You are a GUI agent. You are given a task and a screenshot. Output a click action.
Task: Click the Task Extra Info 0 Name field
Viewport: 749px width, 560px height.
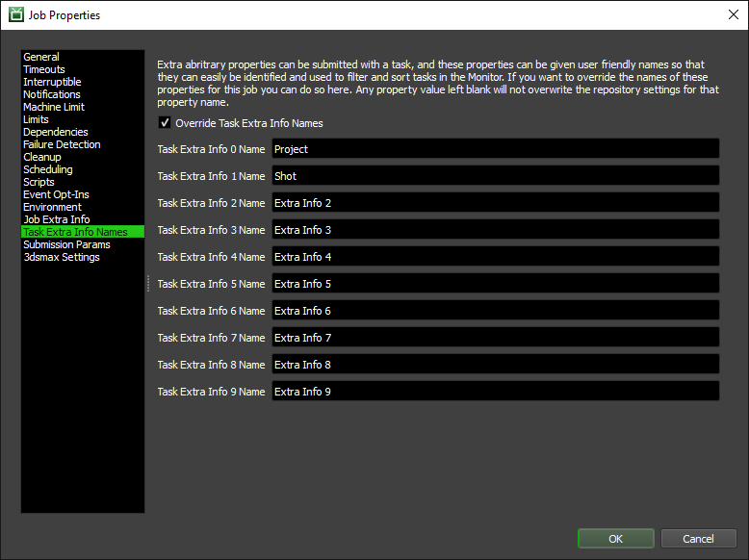pos(496,149)
